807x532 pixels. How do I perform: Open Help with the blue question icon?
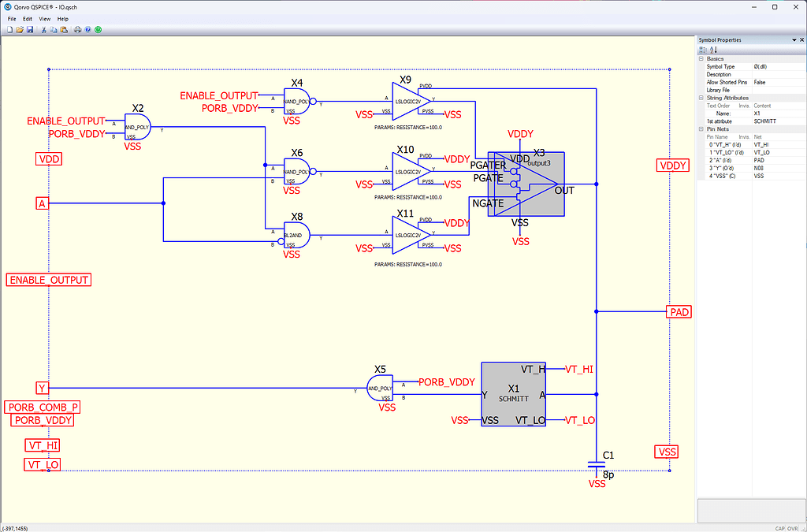tap(88, 29)
